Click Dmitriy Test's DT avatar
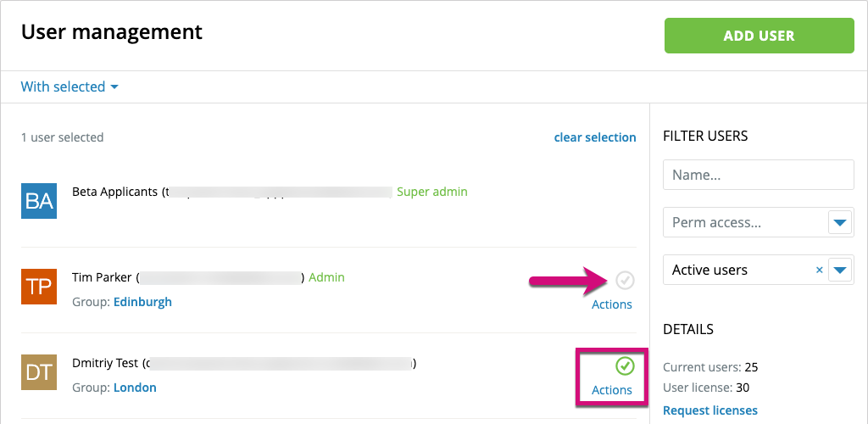 [x=39, y=372]
